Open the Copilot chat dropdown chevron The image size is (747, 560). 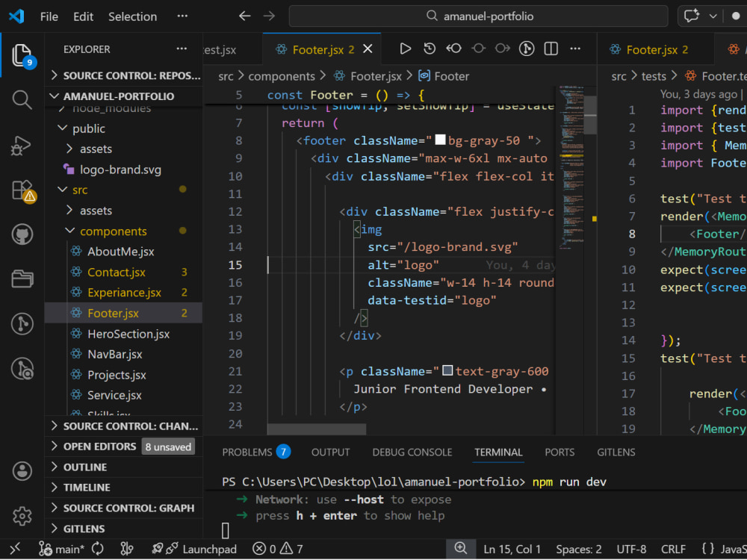point(713,16)
